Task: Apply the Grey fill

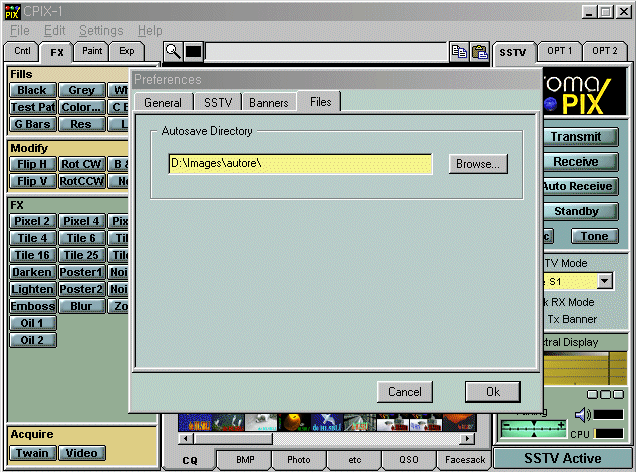Action: coord(82,90)
